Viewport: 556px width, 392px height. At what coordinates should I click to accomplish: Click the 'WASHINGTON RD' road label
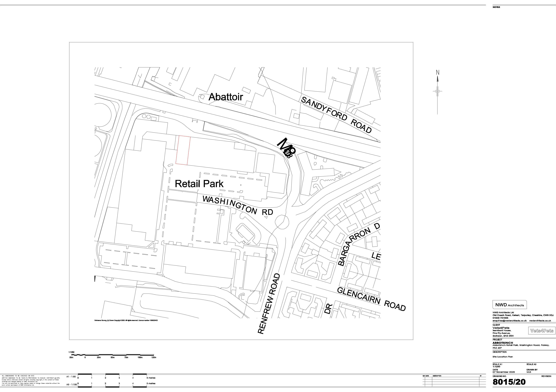238,206
